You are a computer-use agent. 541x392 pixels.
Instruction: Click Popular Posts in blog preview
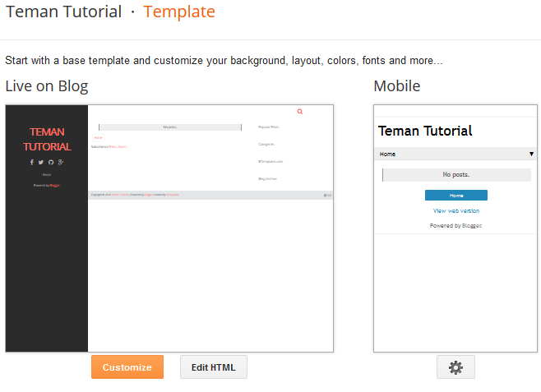coord(269,127)
